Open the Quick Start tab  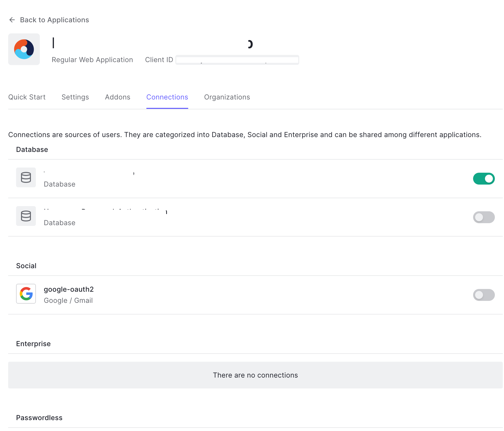point(27,97)
